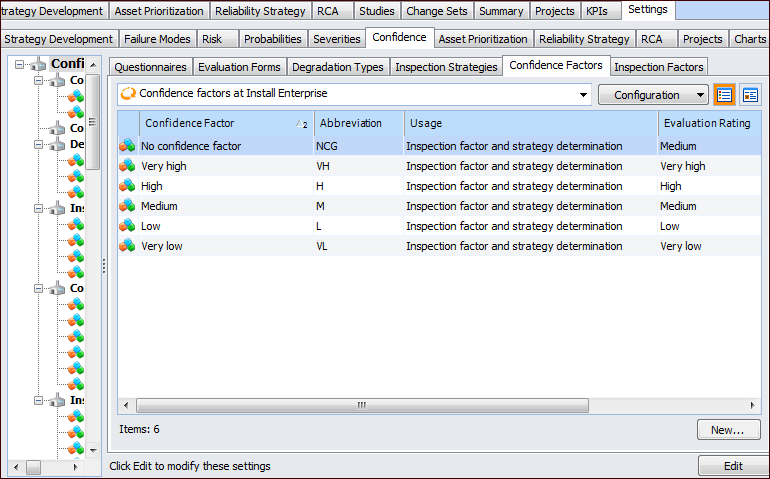
Task: Click the icon next to the High row
Action: 127,186
